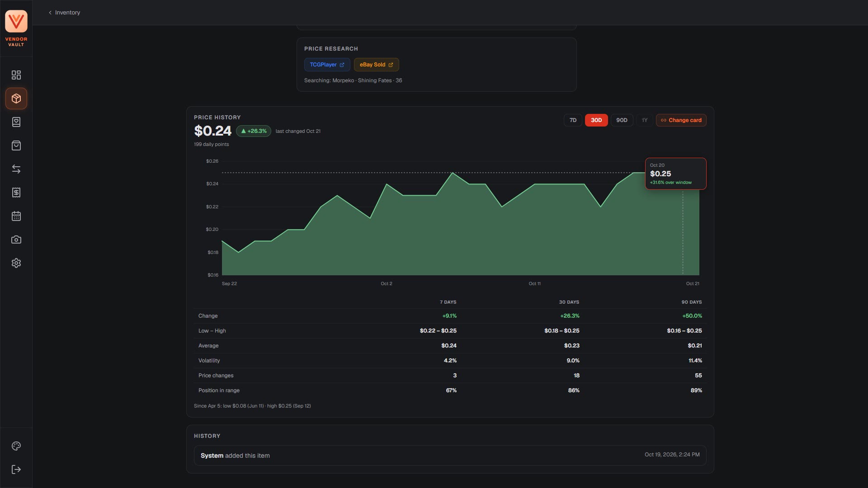
Task: Click the external link icon on eBay Sold
Action: pos(391,65)
